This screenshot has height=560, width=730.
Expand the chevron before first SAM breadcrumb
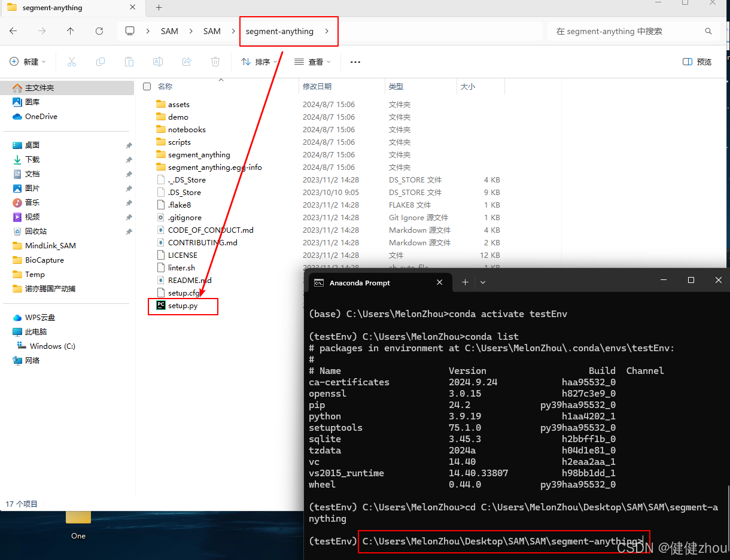point(148,31)
